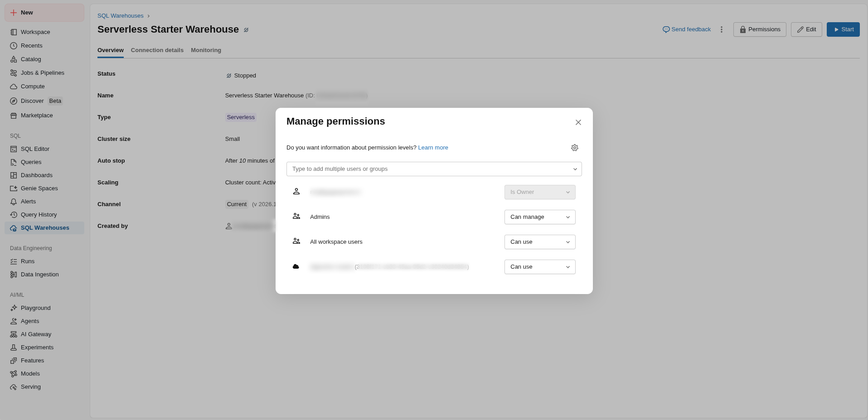The width and height of the screenshot is (868, 420).
Task: Open Discover compass icon
Action: point(14,101)
